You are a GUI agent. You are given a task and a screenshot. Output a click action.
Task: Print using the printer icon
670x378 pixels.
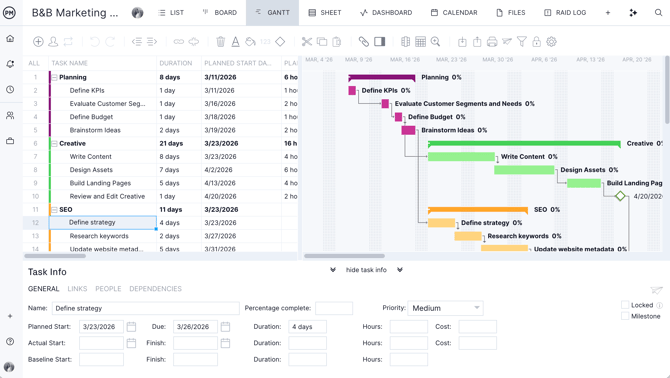[492, 41]
